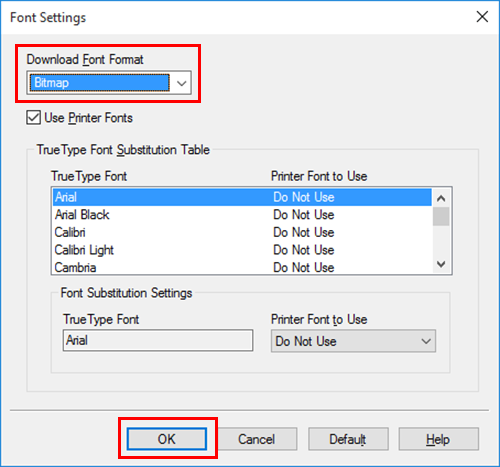Click the list's scroll down arrow
The width and height of the screenshot is (500, 467).
[x=441, y=264]
